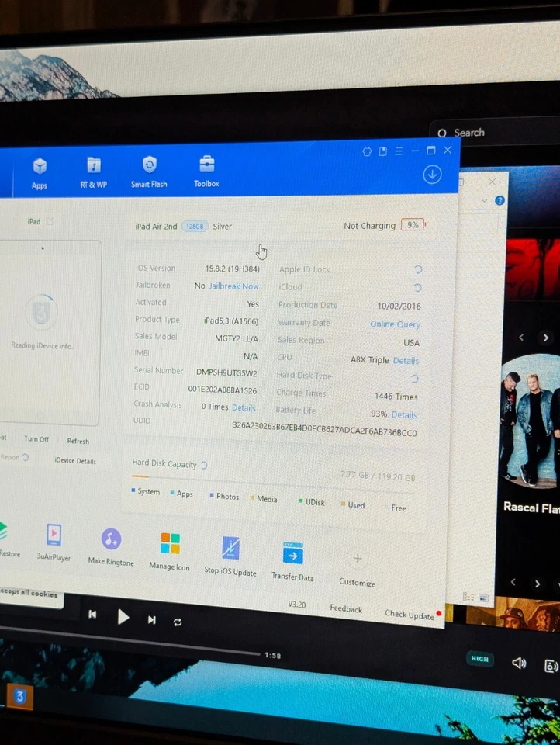Click the Sales Model MGTY2 LL/A value
560x745 pixels.
(237, 338)
